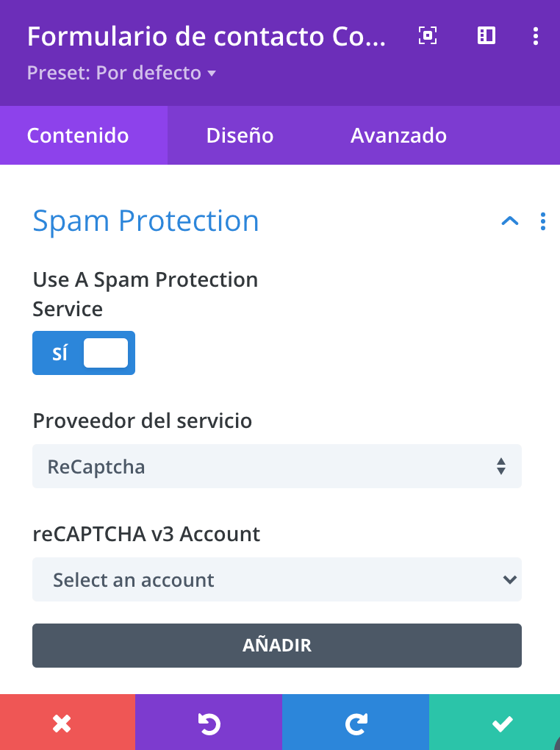Image resolution: width=560 pixels, height=750 pixels.
Task: Open Select an account dropdown
Action: tap(277, 579)
